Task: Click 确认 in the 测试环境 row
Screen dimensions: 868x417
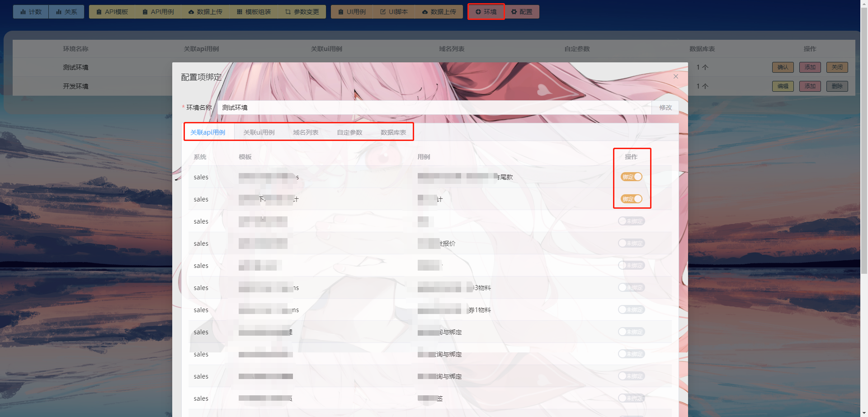Action: point(783,67)
